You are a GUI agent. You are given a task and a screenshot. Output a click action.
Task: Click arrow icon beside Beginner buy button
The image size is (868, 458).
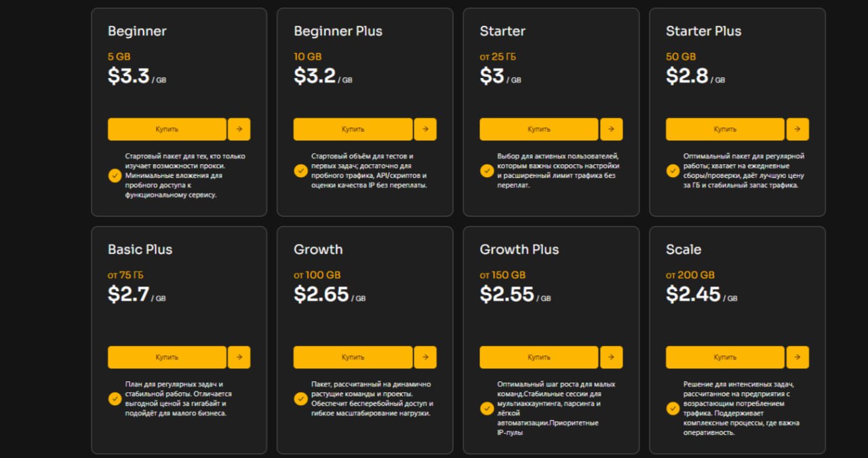pyautogui.click(x=239, y=129)
